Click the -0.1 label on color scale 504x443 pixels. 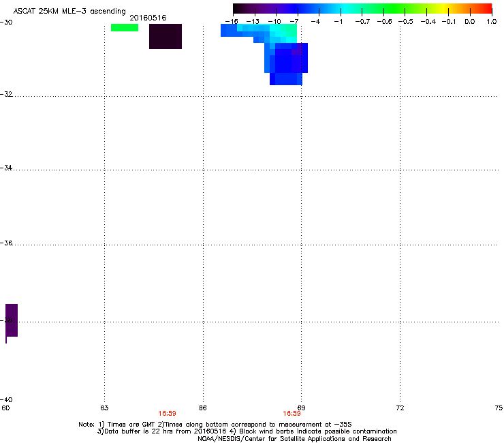pos(449,22)
